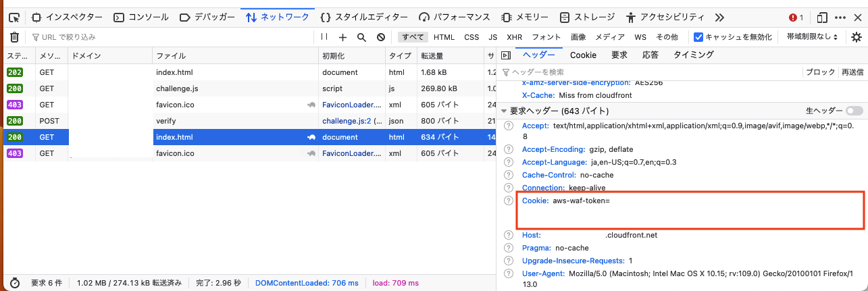Open the Cookie details tab
The height and width of the screenshot is (291, 868).
click(583, 55)
